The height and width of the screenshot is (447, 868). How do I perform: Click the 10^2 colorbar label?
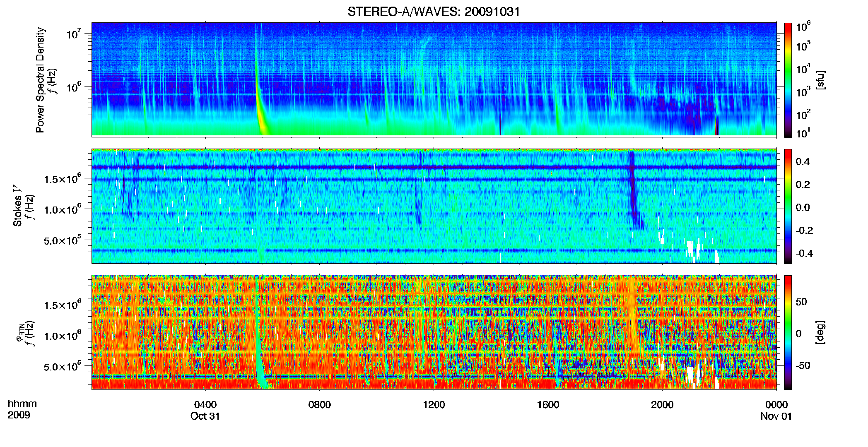click(803, 114)
